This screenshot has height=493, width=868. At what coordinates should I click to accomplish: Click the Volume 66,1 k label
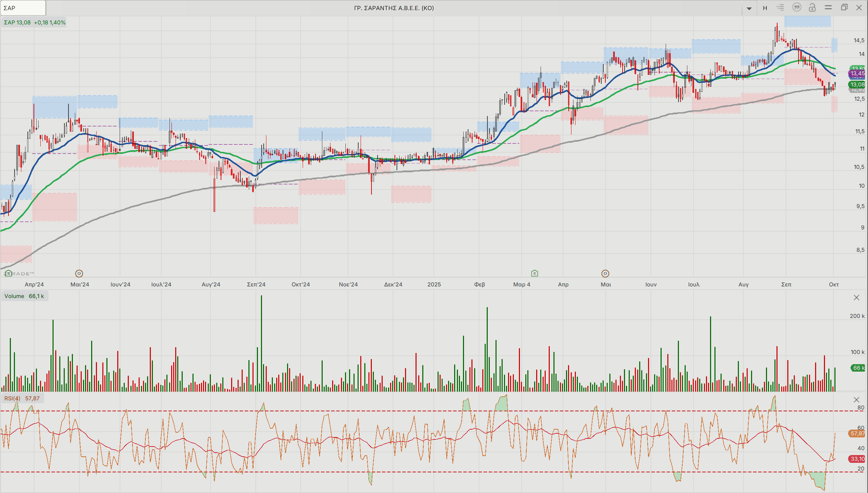click(24, 296)
